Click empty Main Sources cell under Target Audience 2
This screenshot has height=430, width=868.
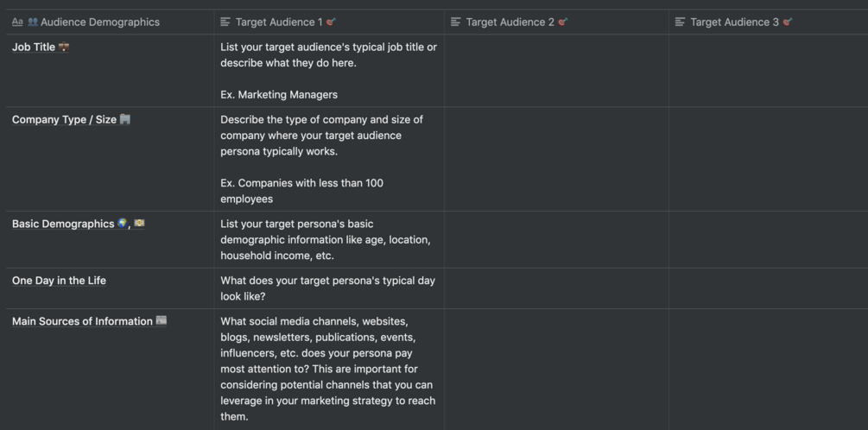(556, 369)
